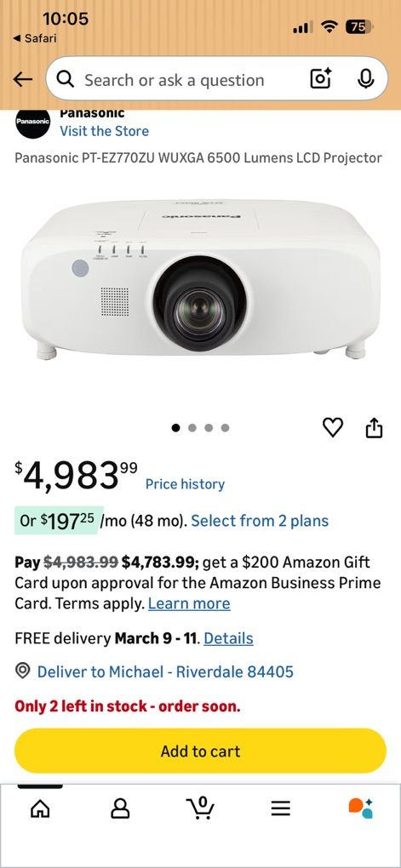Expand delivery Details link
The image size is (401, 868).
[x=228, y=638]
